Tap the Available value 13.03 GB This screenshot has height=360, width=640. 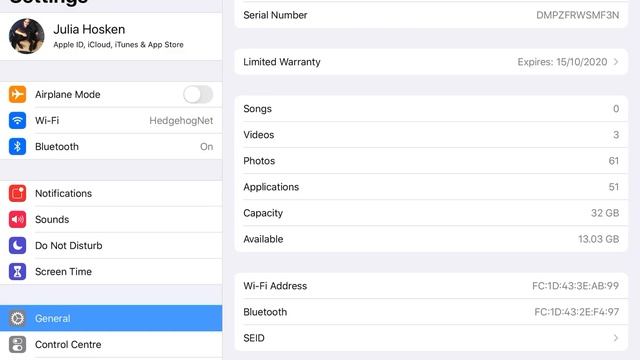(598, 239)
